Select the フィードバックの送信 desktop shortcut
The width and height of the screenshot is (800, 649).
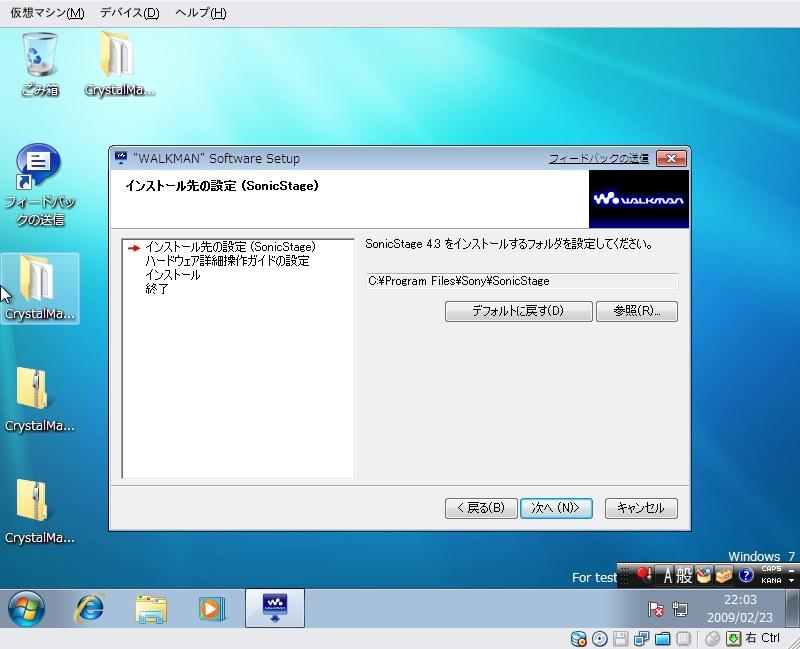point(40,186)
